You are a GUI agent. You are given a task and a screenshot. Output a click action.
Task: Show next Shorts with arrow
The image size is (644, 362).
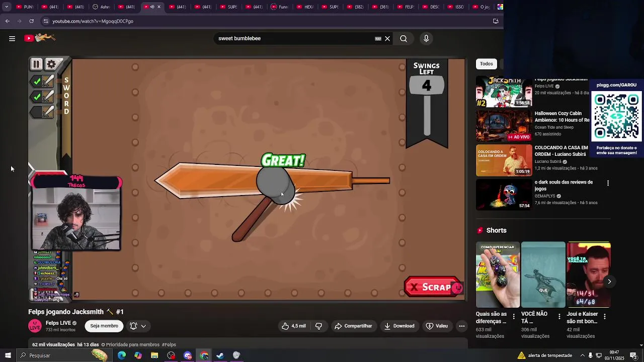tap(609, 282)
